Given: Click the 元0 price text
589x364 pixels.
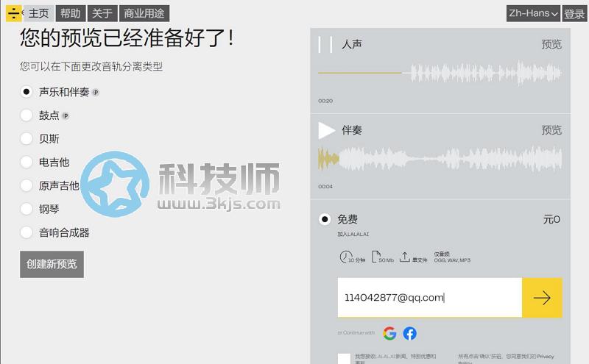Looking at the screenshot, I should (551, 219).
